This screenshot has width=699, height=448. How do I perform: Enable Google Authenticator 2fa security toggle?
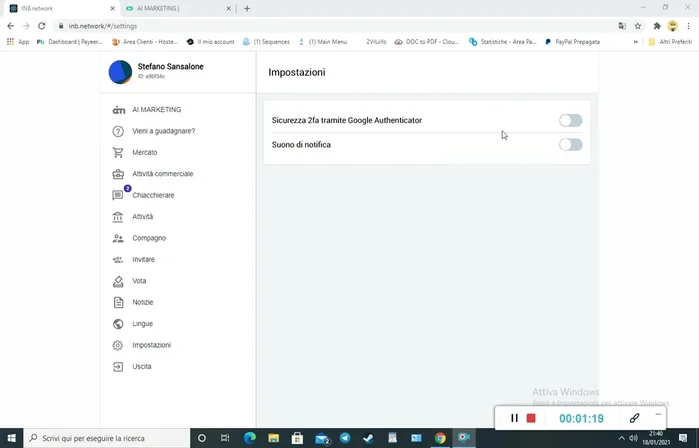(570, 121)
